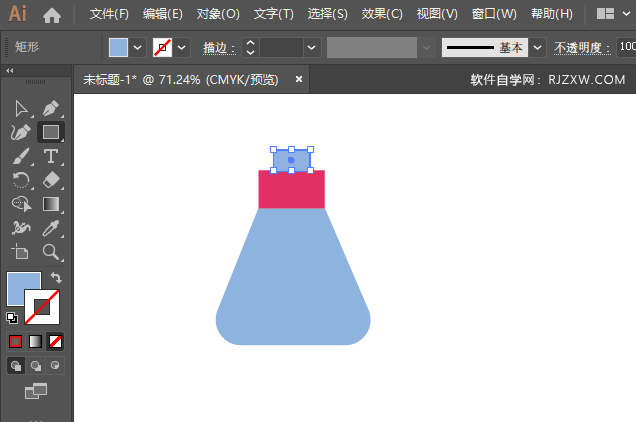Expand the workspace switcher arrow
Viewport: 636px width, 422px height.
point(627,14)
